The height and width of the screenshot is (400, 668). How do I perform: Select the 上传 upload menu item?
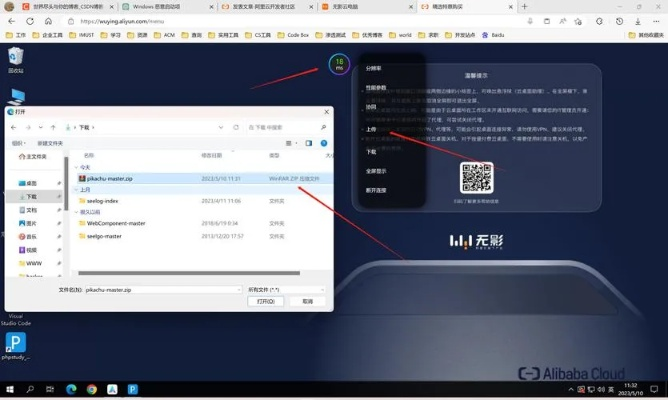[371, 129]
